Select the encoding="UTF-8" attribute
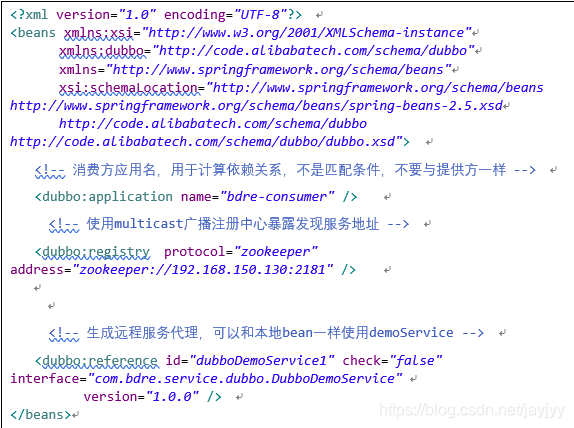The image size is (574, 428). 226,15
